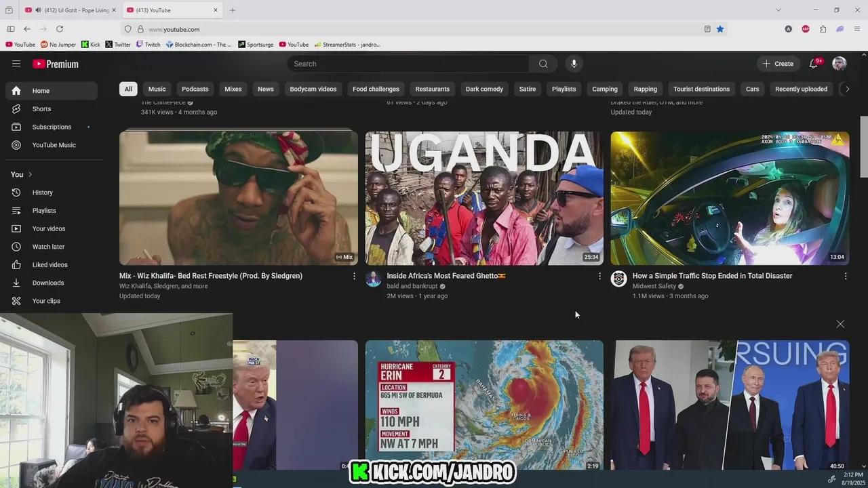This screenshot has height=488, width=868.
Task: Open the browser application menu
Action: [857, 29]
